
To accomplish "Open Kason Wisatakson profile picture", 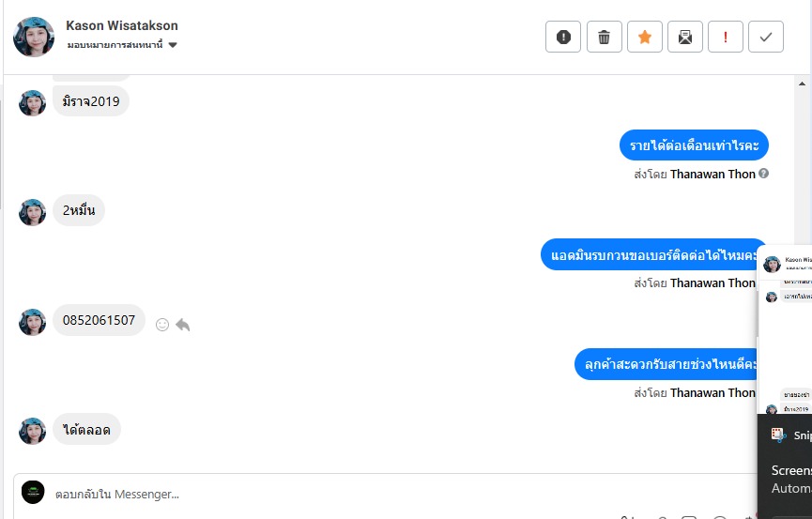I will click(34, 37).
